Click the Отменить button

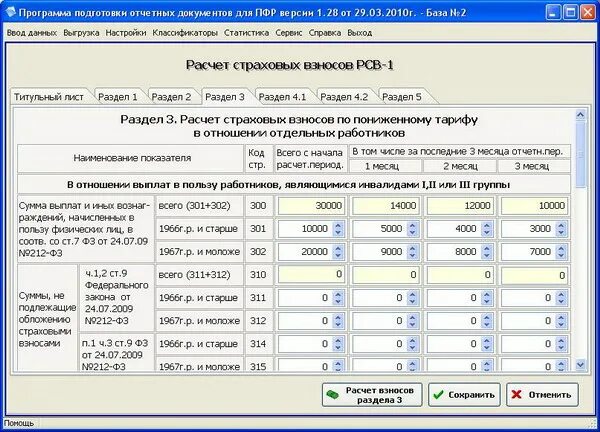click(x=542, y=395)
